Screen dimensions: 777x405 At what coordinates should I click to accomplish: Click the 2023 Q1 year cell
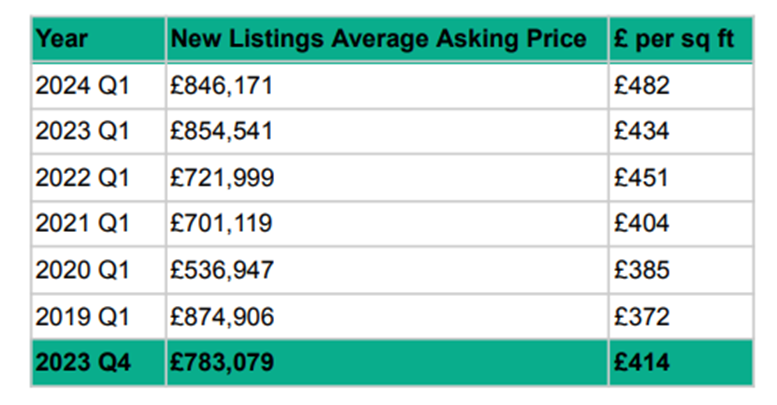point(82,131)
